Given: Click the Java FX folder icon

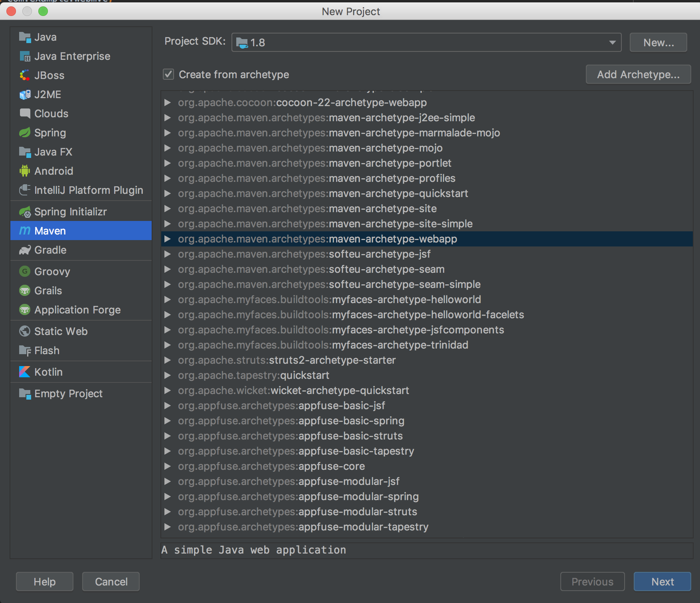Looking at the screenshot, I should [x=25, y=152].
